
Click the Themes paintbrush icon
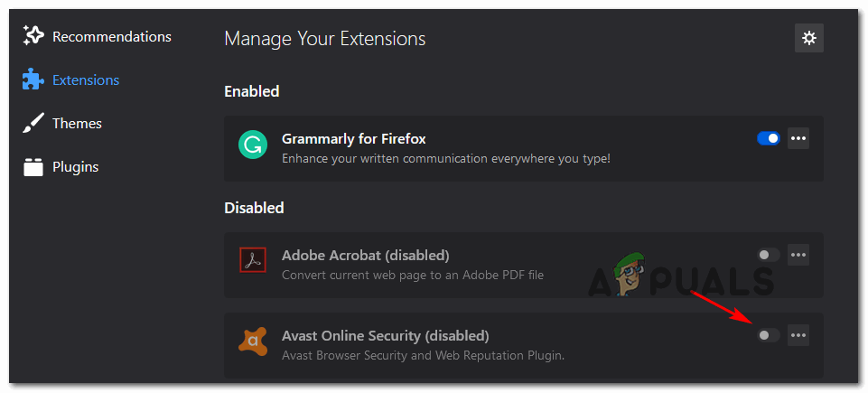pyautogui.click(x=33, y=124)
